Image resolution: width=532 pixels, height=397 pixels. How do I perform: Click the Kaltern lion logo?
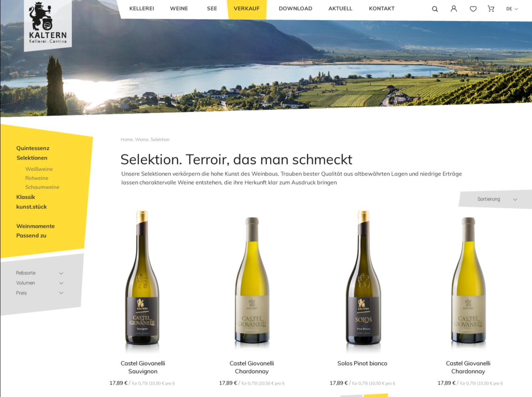point(48,24)
